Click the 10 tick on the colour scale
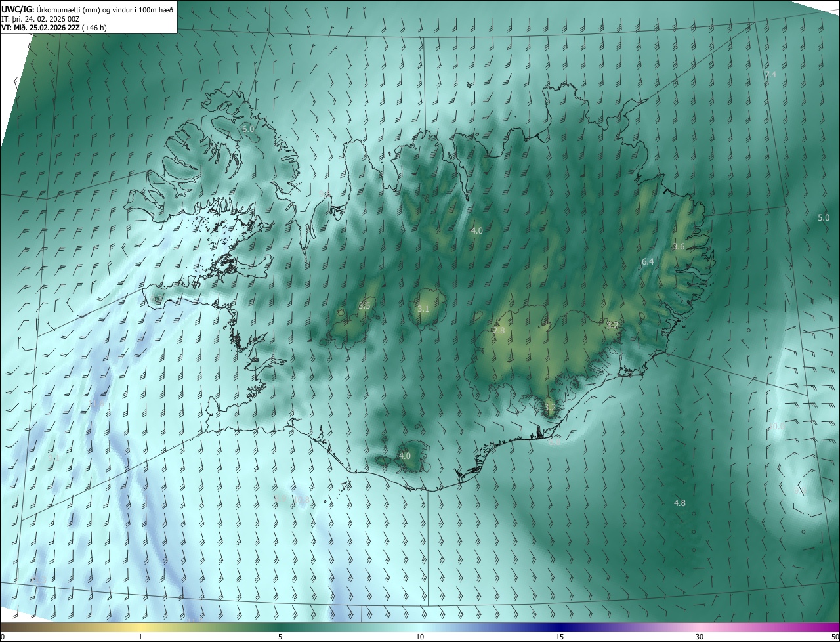The height and width of the screenshot is (642, 840). (x=420, y=637)
